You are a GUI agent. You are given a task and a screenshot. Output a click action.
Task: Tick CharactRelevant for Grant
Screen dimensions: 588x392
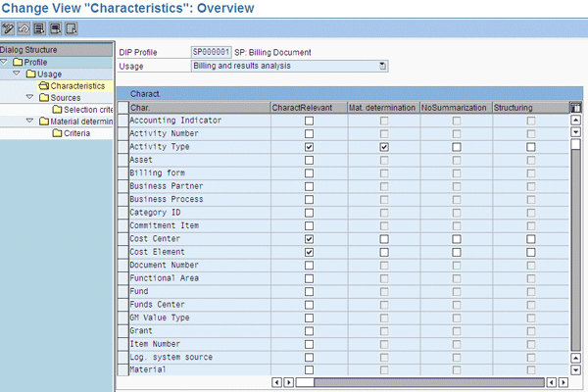[309, 331]
